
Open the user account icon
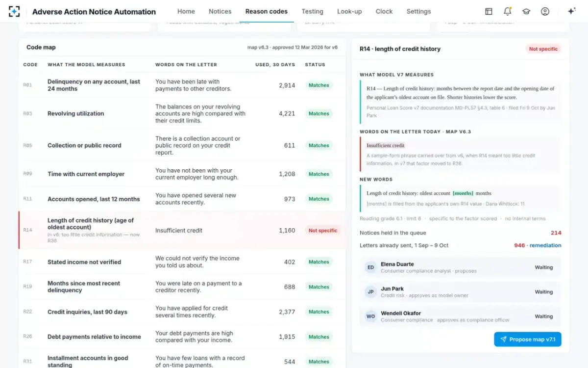545,11
